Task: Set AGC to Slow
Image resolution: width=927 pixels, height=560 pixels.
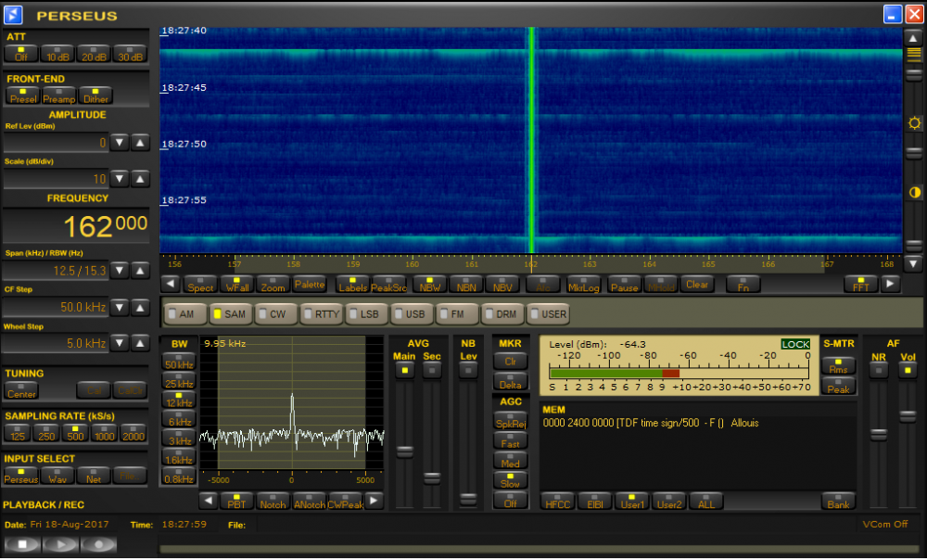Action: coord(510,480)
